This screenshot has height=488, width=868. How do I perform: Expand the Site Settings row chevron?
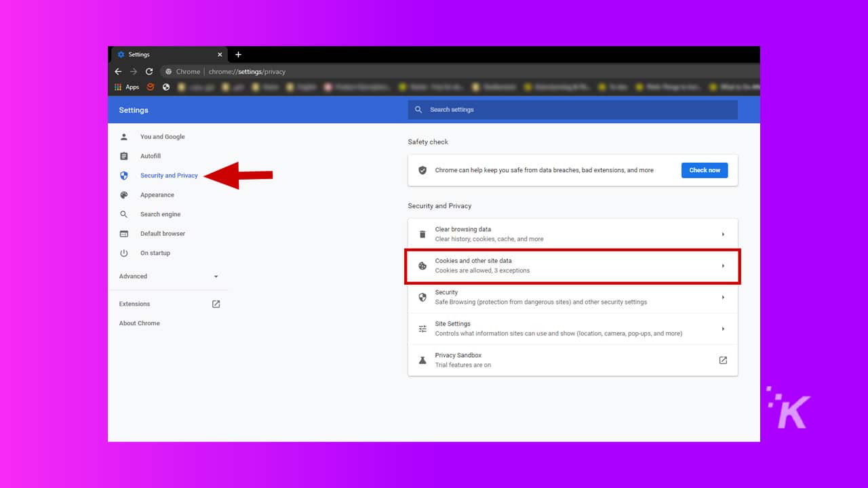(722, 329)
